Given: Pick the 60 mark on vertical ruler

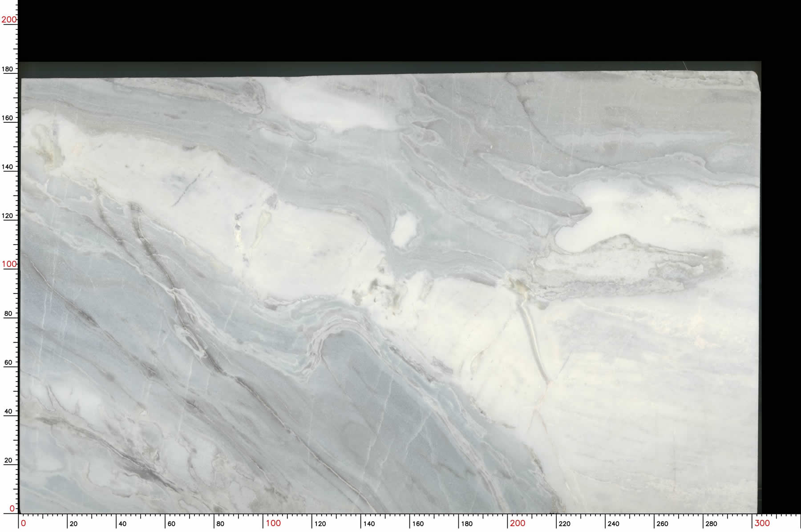Looking at the screenshot, I should tap(8, 363).
